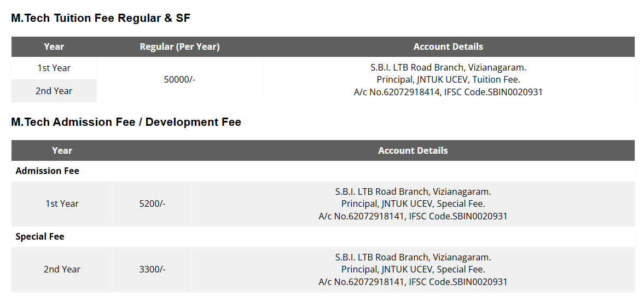This screenshot has width=644, height=302.
Task: Click the account details in the 5200/- row
Action: pyautogui.click(x=413, y=204)
